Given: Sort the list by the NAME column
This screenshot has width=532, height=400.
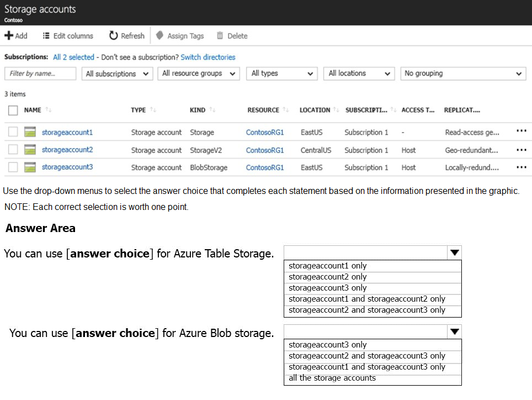Looking at the screenshot, I should point(33,110).
